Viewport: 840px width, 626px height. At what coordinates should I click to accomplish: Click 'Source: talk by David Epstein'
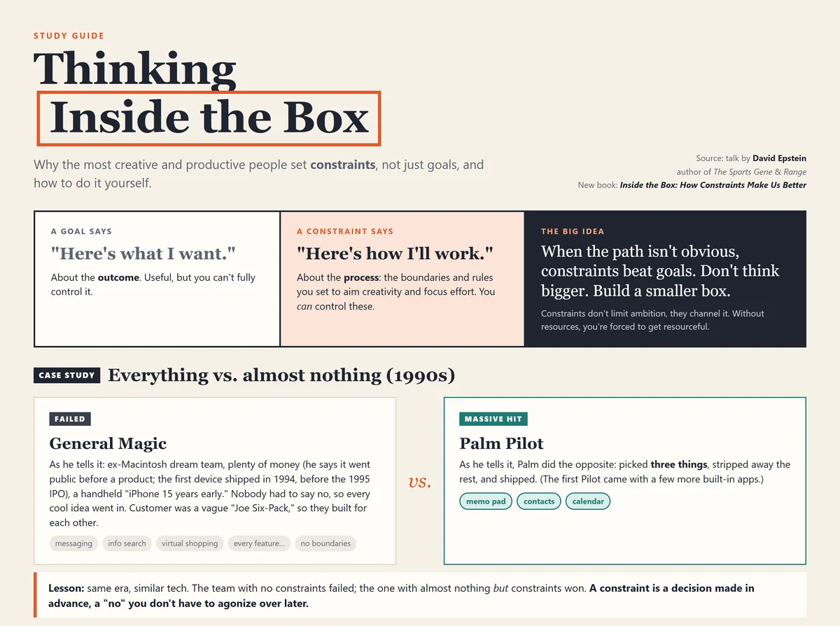751,159
